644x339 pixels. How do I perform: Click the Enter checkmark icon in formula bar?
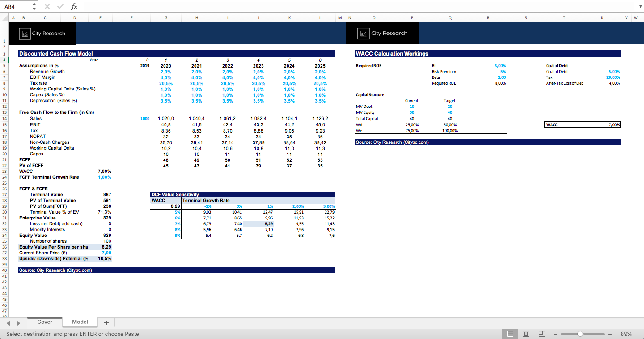[60, 6]
